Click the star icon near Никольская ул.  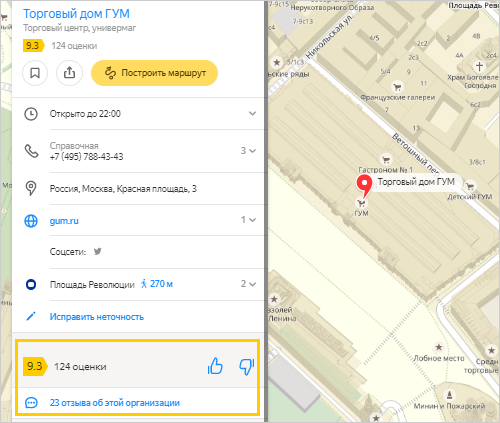[x=277, y=62]
